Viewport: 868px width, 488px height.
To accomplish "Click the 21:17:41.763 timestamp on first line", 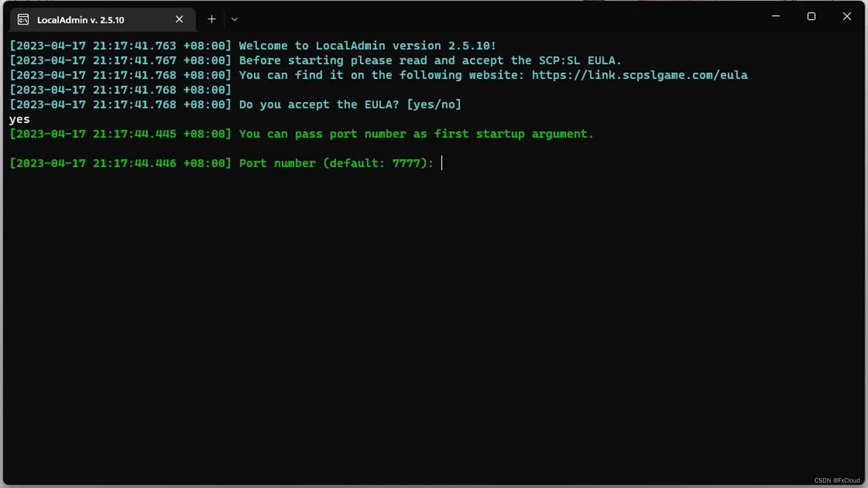I will (134, 46).
